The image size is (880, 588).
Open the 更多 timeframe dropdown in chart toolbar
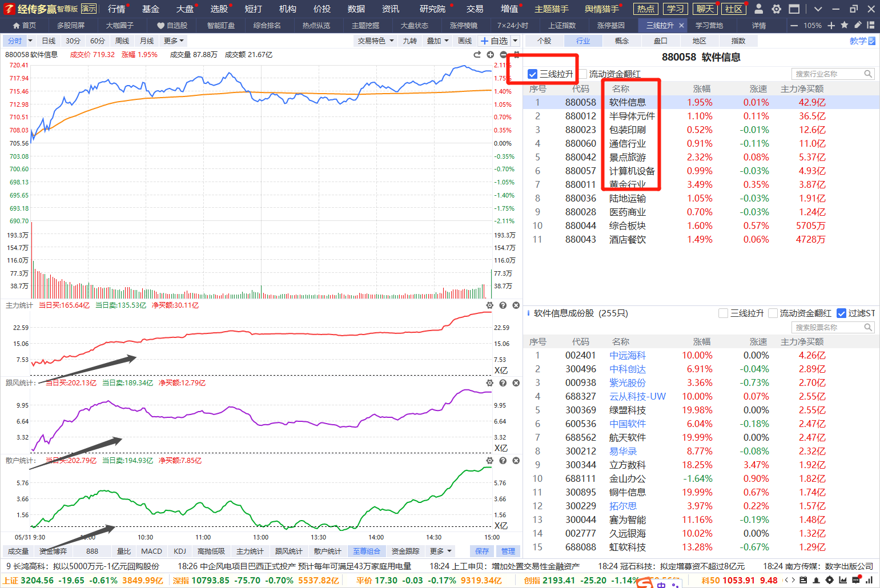point(174,41)
